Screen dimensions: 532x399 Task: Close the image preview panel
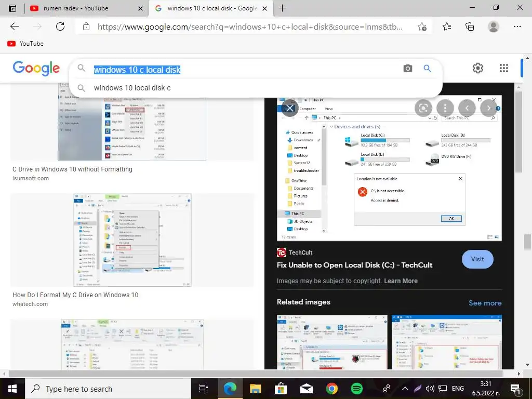point(290,108)
